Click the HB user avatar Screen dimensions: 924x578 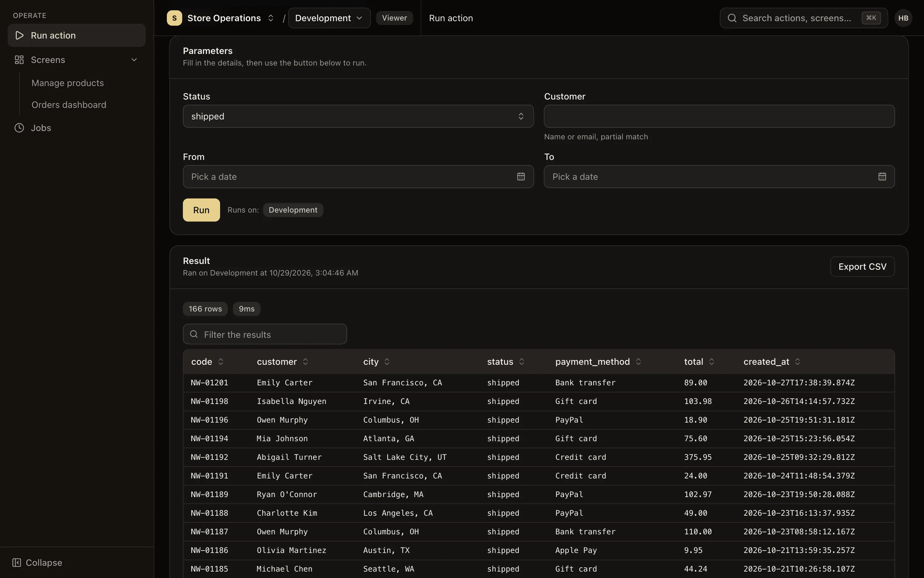click(903, 18)
